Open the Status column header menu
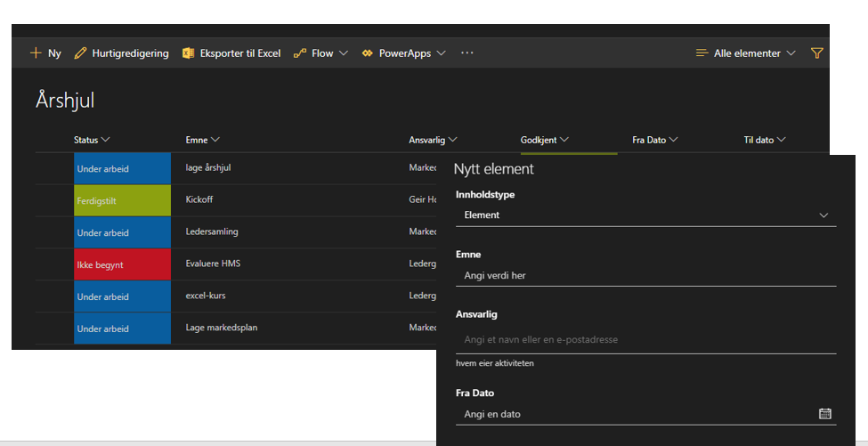The height and width of the screenshot is (446, 868). tap(92, 140)
